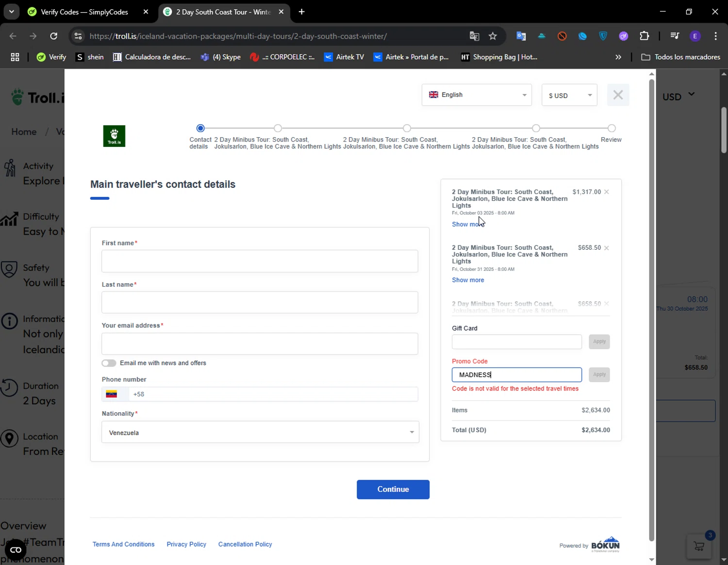Open the CORPOELEC bookmark
The width and height of the screenshot is (728, 565).
click(282, 57)
